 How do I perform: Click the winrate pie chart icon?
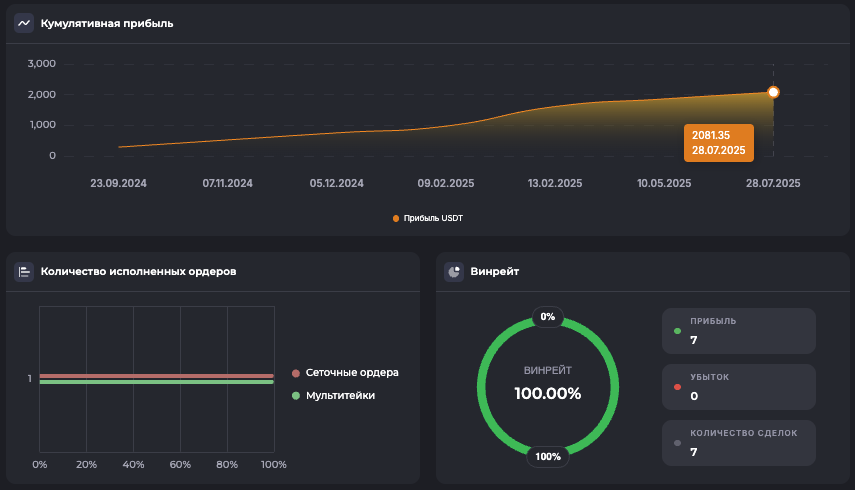point(455,271)
